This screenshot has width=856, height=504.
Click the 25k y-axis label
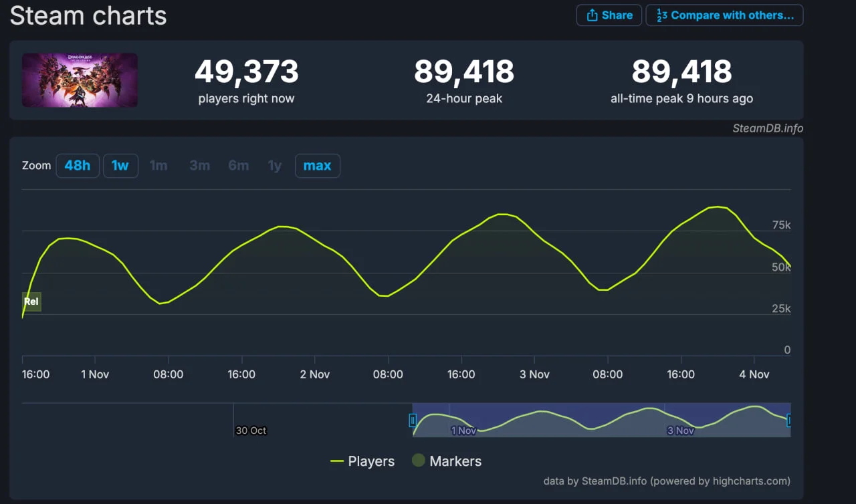point(781,309)
